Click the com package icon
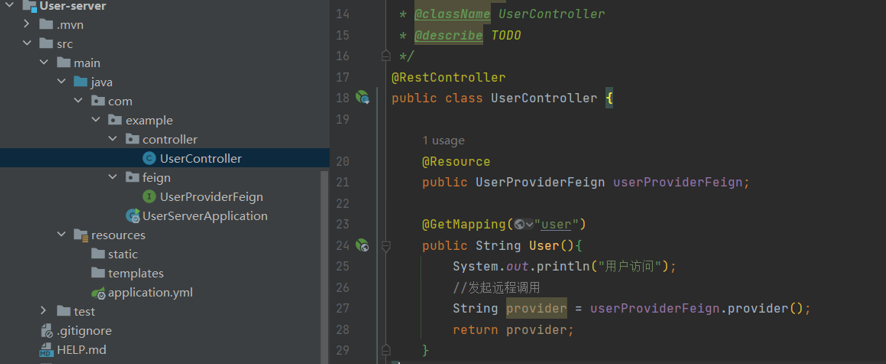886x364 pixels. click(98, 101)
